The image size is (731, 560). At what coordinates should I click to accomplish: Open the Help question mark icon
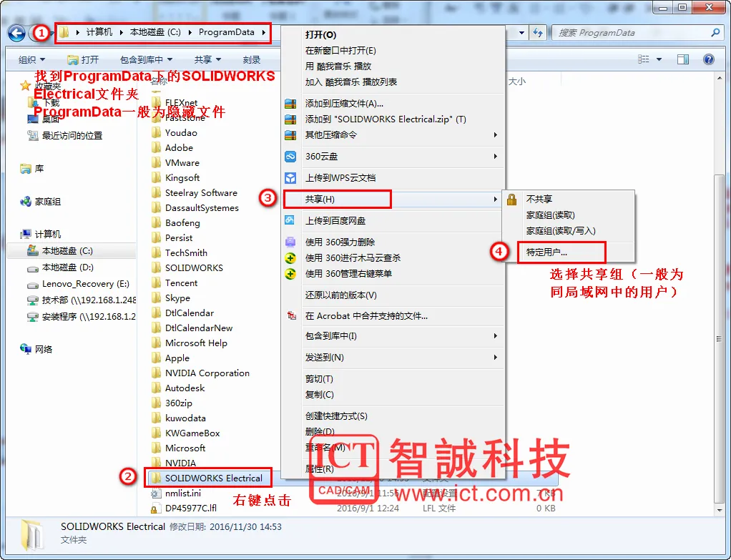[708, 59]
